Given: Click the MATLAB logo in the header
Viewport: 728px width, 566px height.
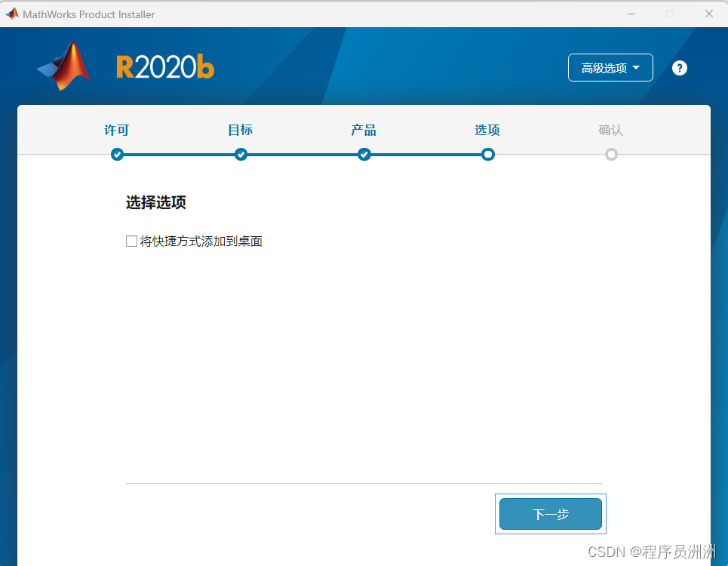Looking at the screenshot, I should (x=63, y=66).
